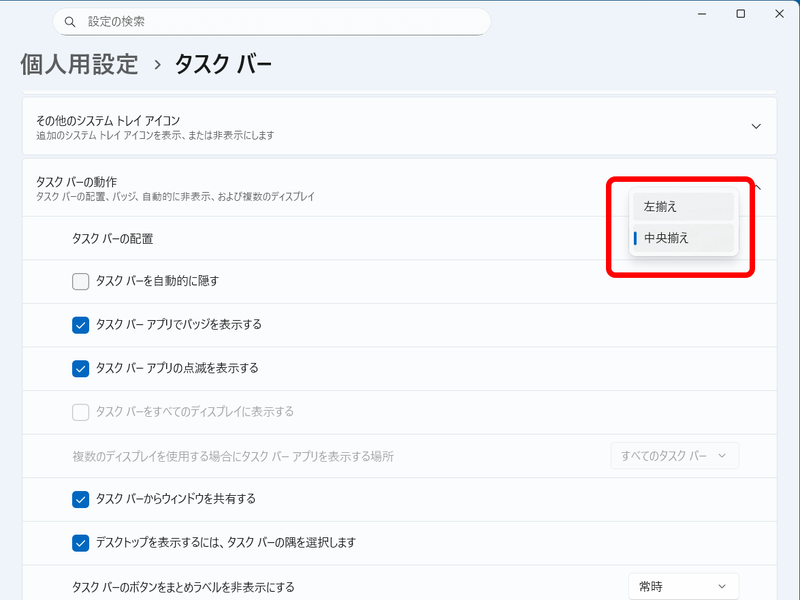The height and width of the screenshot is (600, 800).
Task: Enable タスク バーを自動的に隠す
Action: pos(79,282)
